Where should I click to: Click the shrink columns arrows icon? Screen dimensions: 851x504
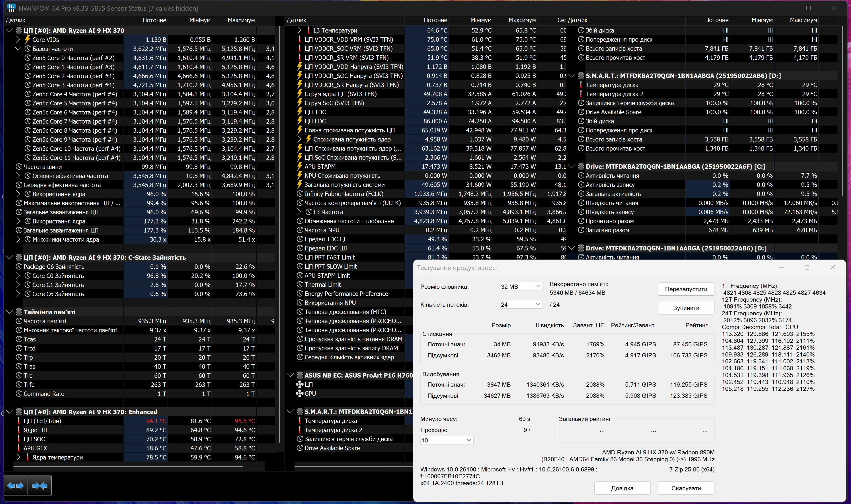click(x=40, y=485)
